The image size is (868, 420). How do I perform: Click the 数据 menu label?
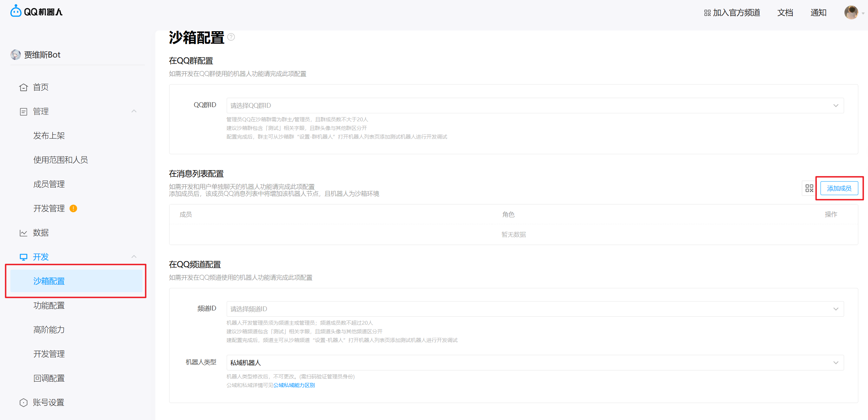tap(41, 233)
